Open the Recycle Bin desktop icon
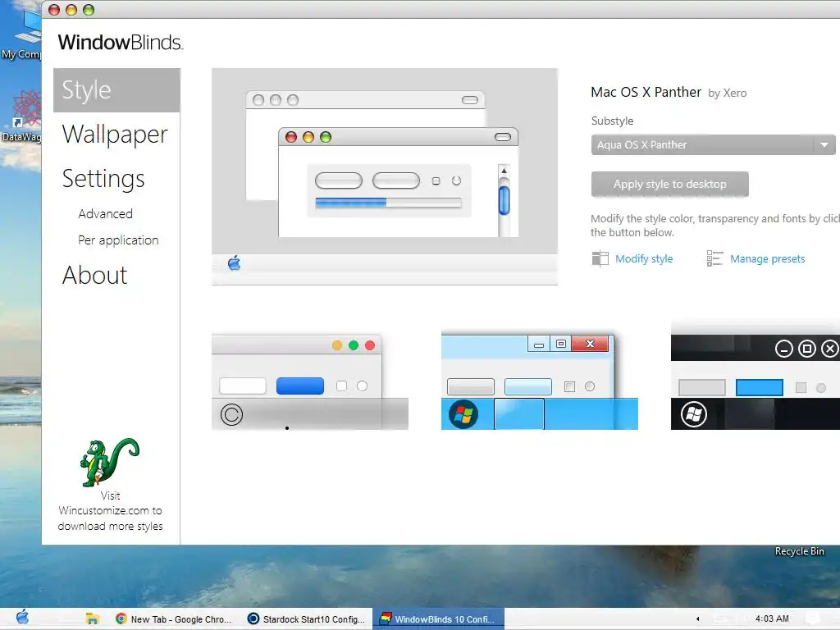The height and width of the screenshot is (630, 840). click(x=799, y=551)
